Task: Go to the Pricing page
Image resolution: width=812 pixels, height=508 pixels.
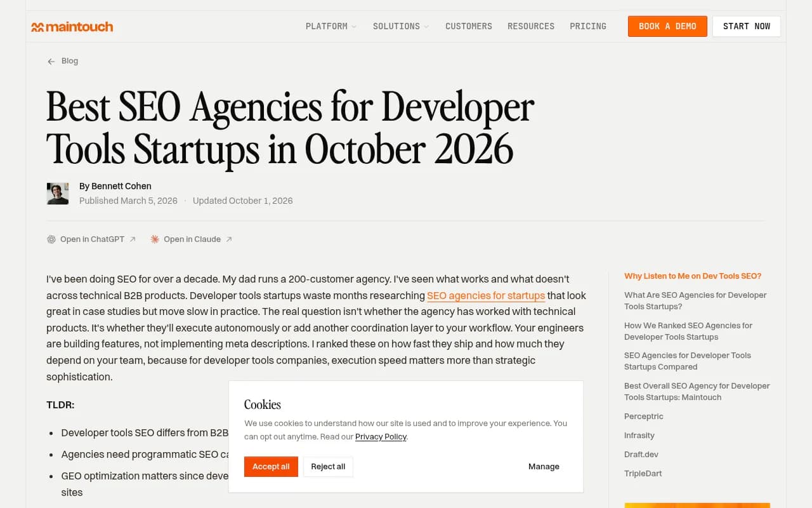Action: tap(588, 26)
